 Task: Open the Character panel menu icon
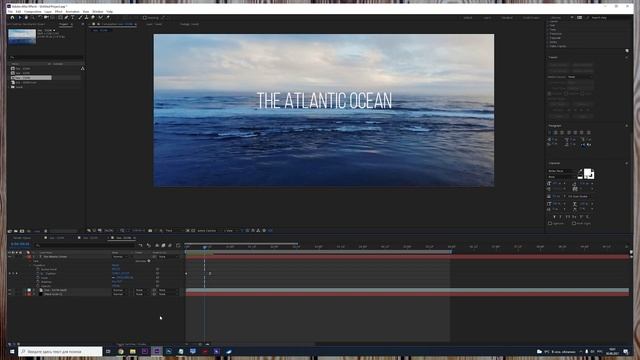point(627,163)
